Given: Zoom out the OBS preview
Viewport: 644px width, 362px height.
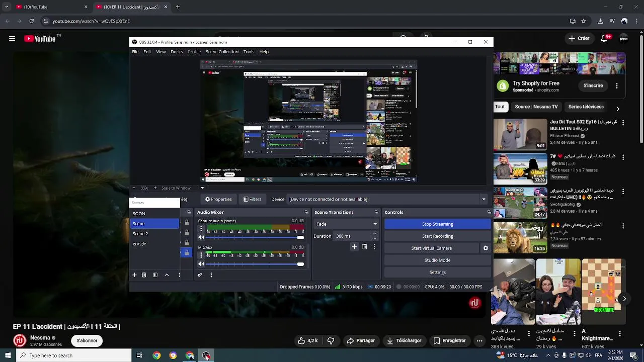Looking at the screenshot, I should (133, 188).
